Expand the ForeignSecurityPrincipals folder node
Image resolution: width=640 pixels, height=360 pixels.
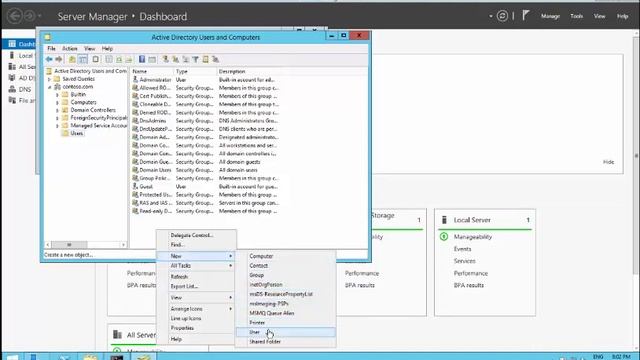tap(57, 118)
